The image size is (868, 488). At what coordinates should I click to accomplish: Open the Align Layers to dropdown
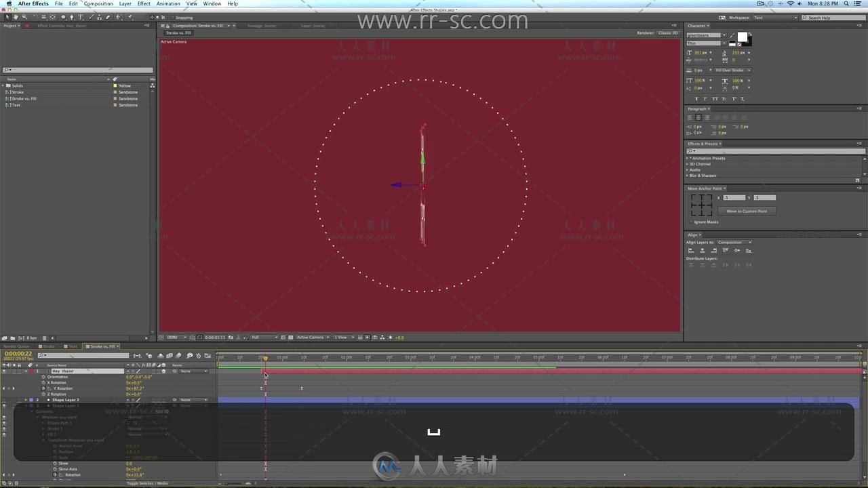(734, 242)
